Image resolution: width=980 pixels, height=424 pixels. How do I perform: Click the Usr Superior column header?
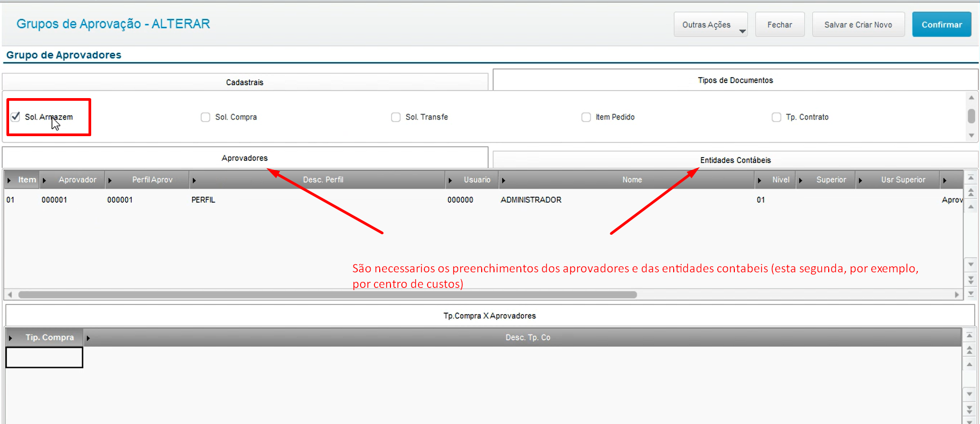[898, 180]
